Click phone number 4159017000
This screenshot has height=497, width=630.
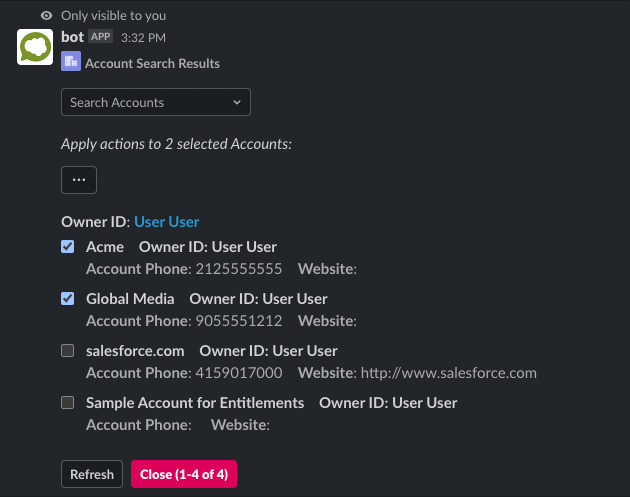239,373
